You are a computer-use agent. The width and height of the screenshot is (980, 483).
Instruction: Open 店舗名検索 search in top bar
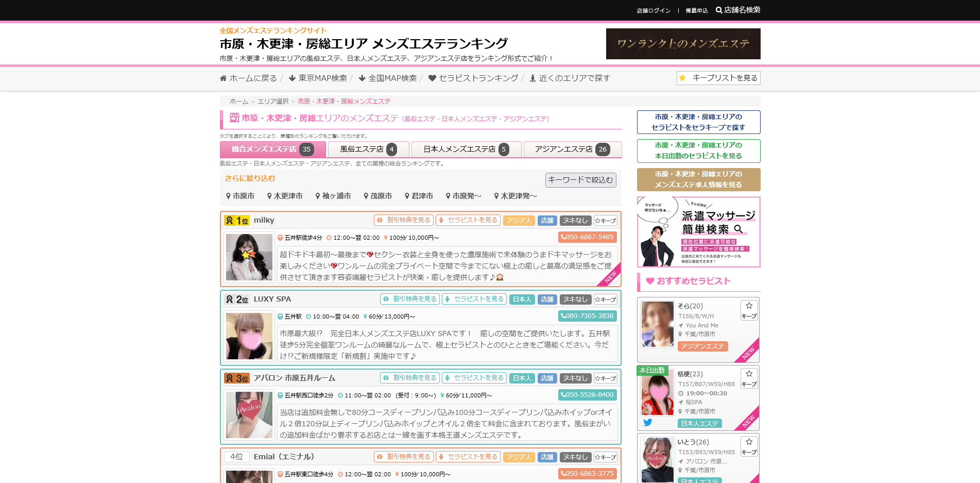click(738, 10)
